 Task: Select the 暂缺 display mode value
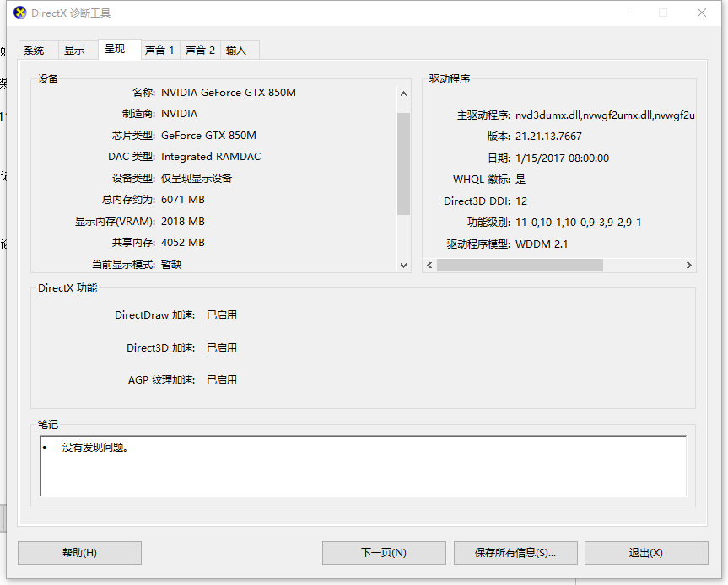[x=171, y=265]
